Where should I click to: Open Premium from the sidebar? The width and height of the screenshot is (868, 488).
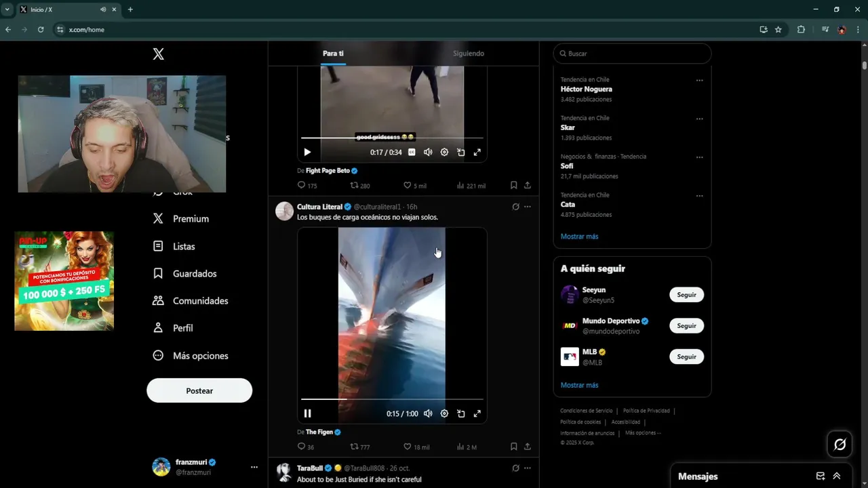180,219
